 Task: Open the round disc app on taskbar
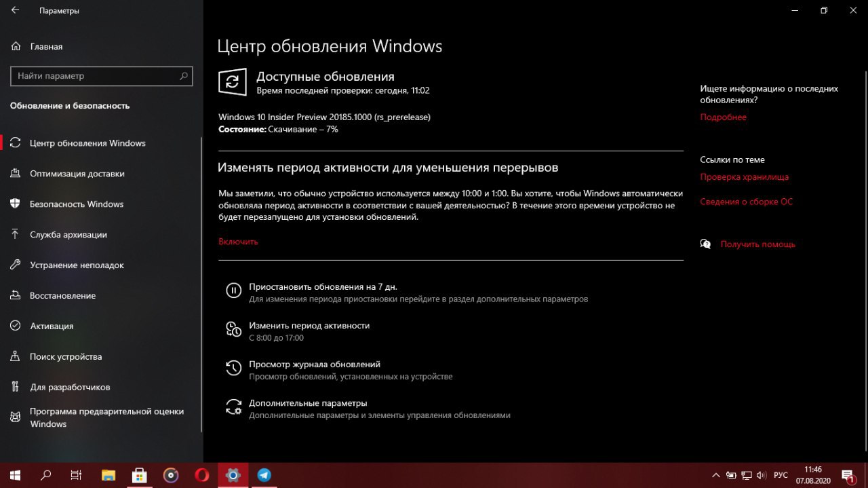(x=171, y=475)
